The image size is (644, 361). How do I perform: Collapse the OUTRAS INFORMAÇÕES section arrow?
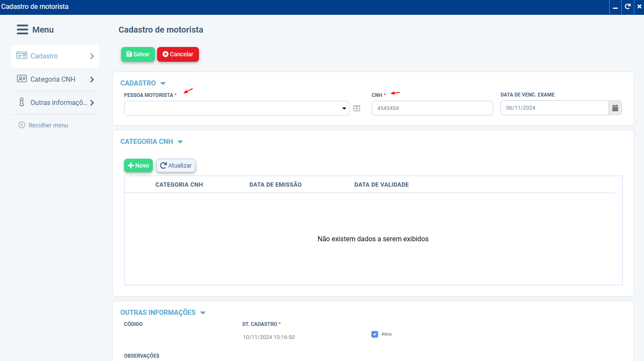[203, 313]
